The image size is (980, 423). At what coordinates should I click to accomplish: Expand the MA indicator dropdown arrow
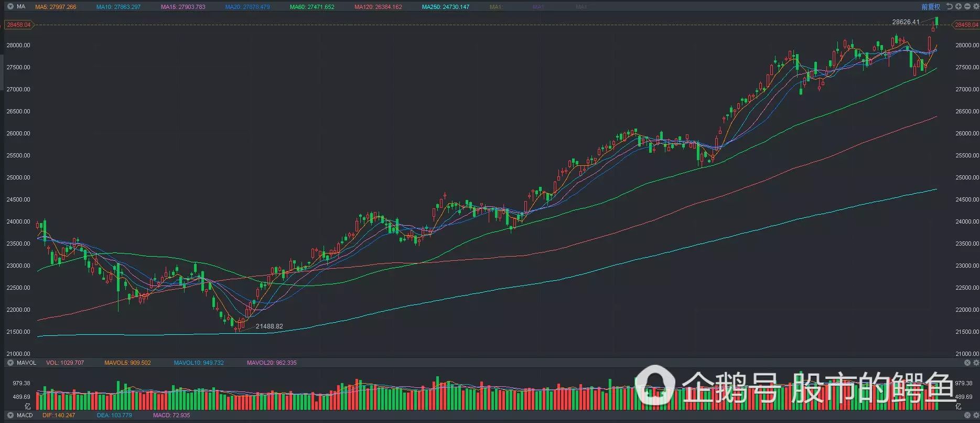tap(10, 7)
